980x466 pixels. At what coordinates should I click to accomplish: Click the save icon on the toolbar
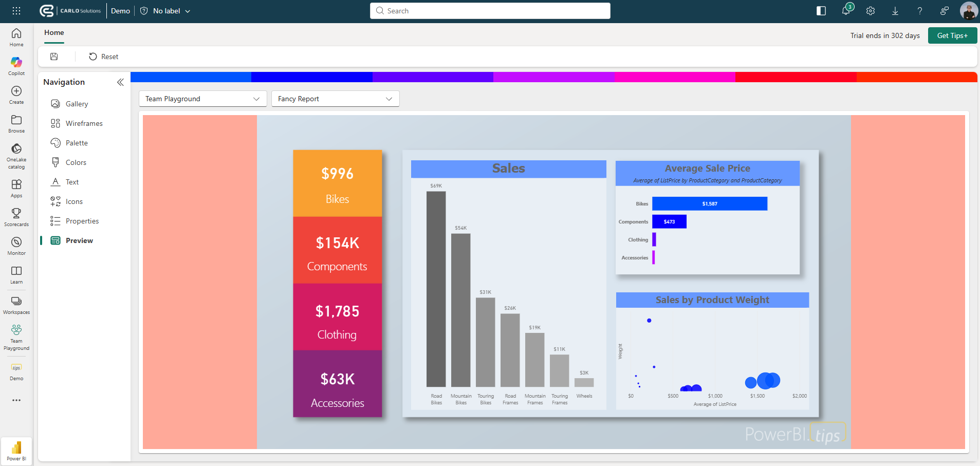(53, 57)
